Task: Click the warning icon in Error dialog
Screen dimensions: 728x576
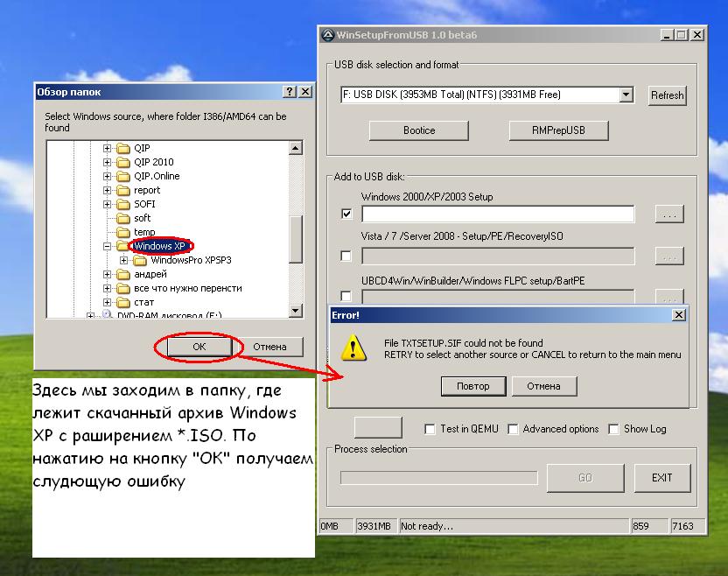Action: tap(353, 348)
